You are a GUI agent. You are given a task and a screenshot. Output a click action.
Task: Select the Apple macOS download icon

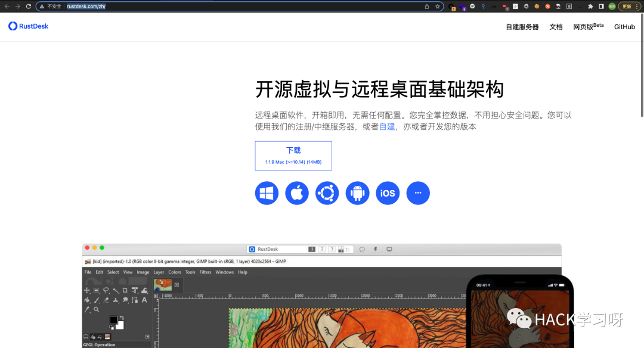click(x=297, y=193)
